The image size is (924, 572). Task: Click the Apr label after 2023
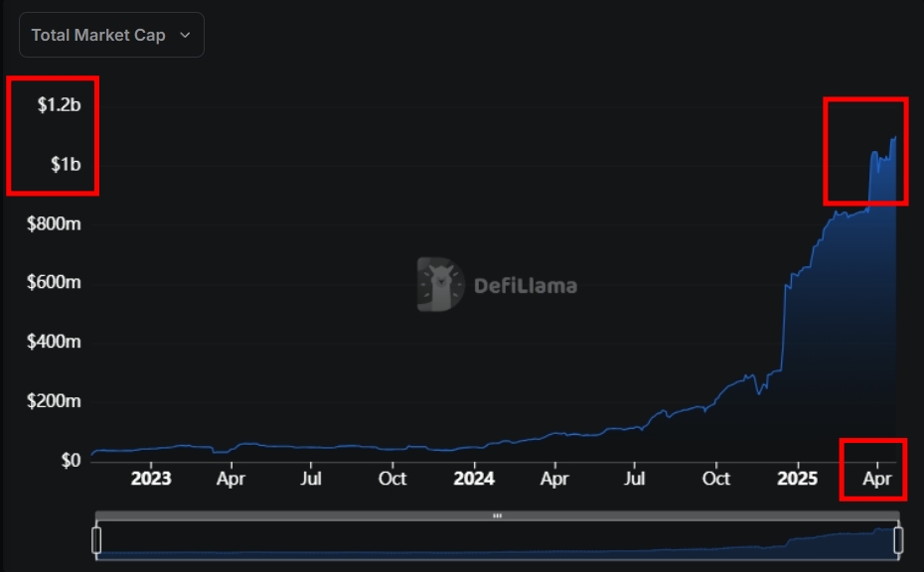(x=231, y=479)
